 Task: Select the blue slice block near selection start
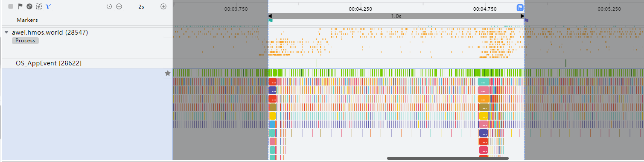point(272,124)
